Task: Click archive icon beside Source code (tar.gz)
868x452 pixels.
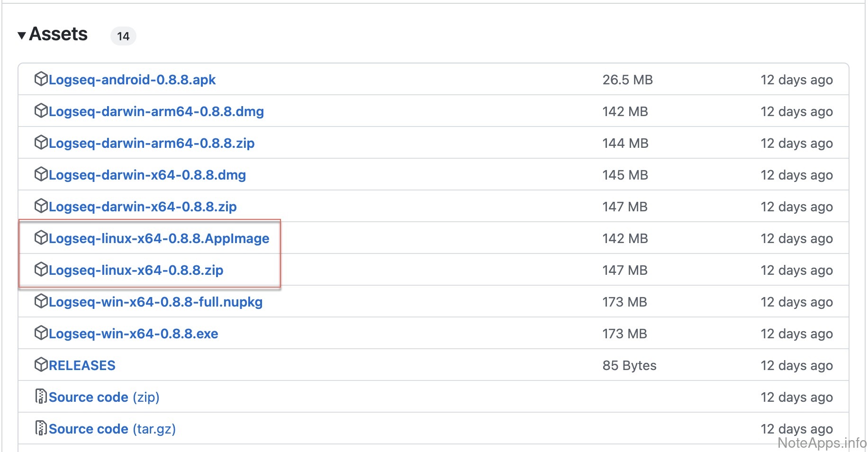Action: point(41,428)
